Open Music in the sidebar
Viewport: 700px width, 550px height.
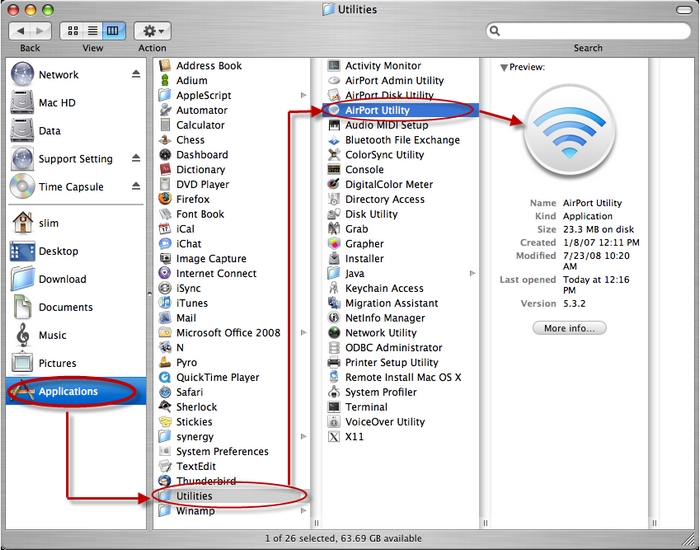(76, 335)
